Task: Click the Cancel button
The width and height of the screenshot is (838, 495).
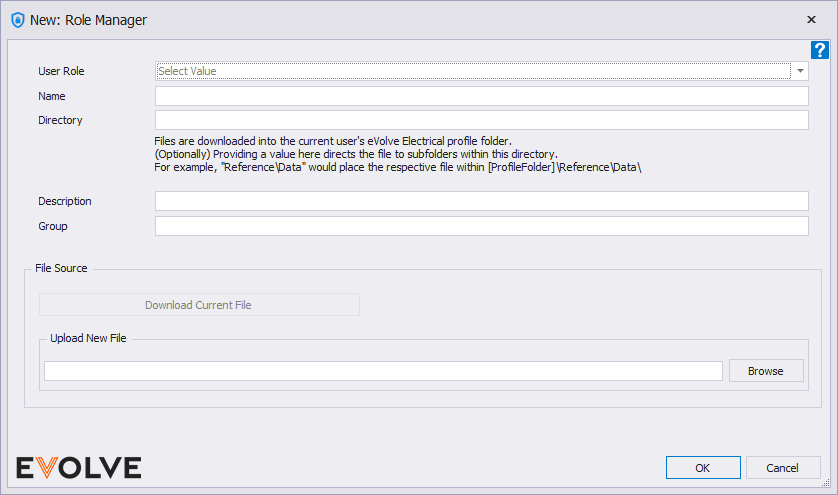Action: click(782, 468)
